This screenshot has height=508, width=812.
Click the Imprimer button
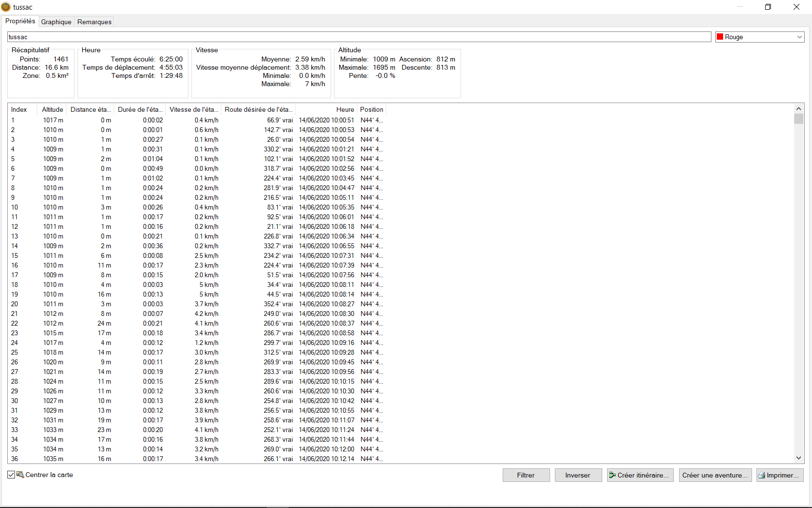tap(780, 475)
